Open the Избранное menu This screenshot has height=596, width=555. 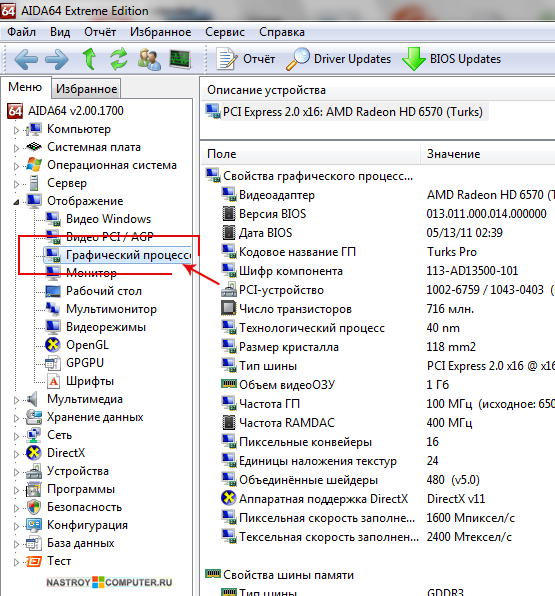pos(160,32)
